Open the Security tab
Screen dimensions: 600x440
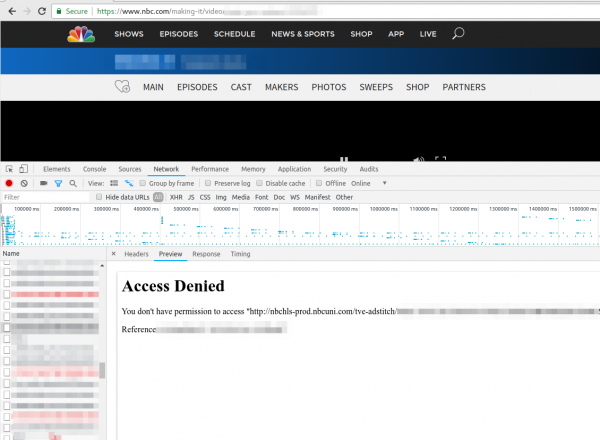coord(335,169)
